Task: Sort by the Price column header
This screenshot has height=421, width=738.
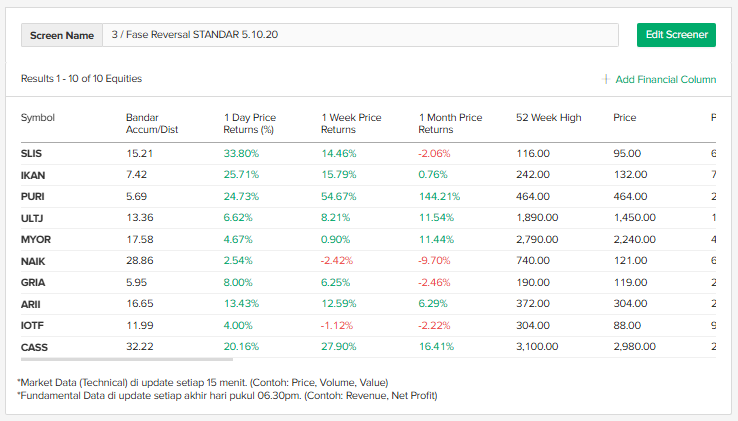Action: pos(625,118)
